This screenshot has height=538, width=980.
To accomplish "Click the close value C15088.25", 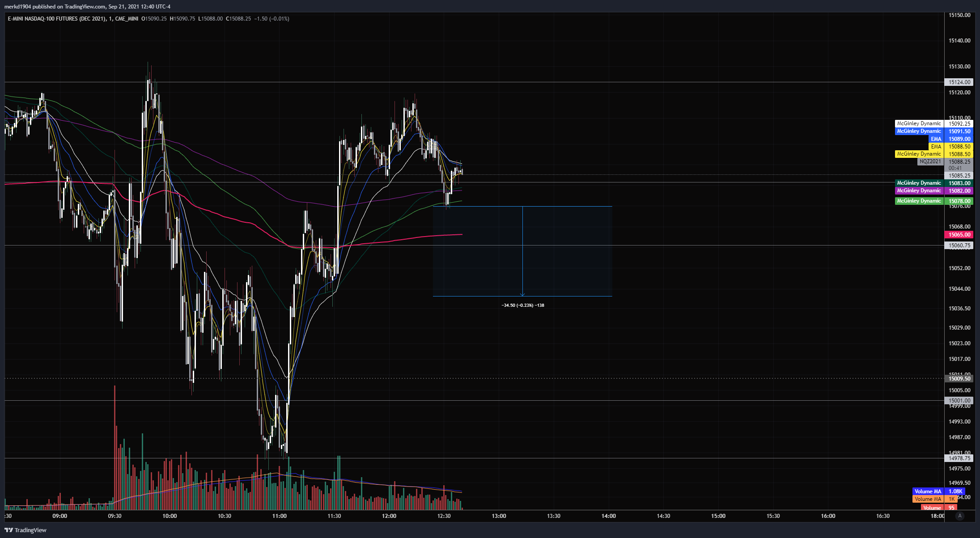I will tap(238, 19).
